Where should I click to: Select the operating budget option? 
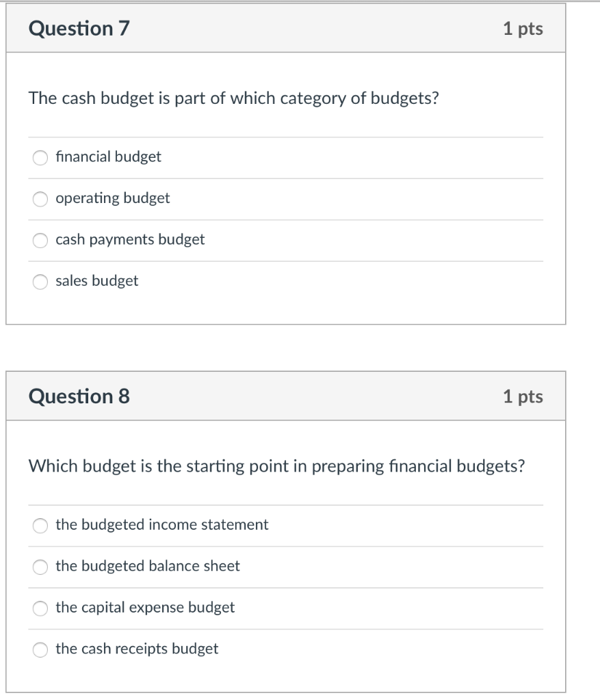point(39,198)
